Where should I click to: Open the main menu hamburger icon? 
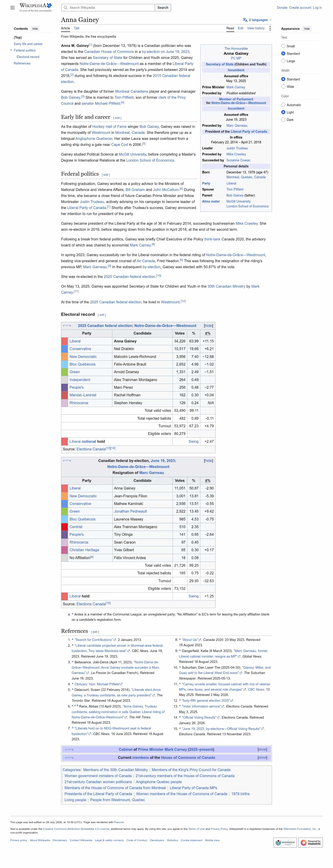pyautogui.click(x=12, y=7)
